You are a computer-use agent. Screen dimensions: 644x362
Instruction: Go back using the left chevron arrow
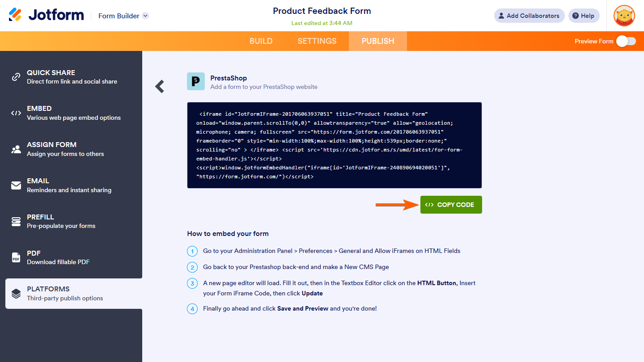click(160, 86)
